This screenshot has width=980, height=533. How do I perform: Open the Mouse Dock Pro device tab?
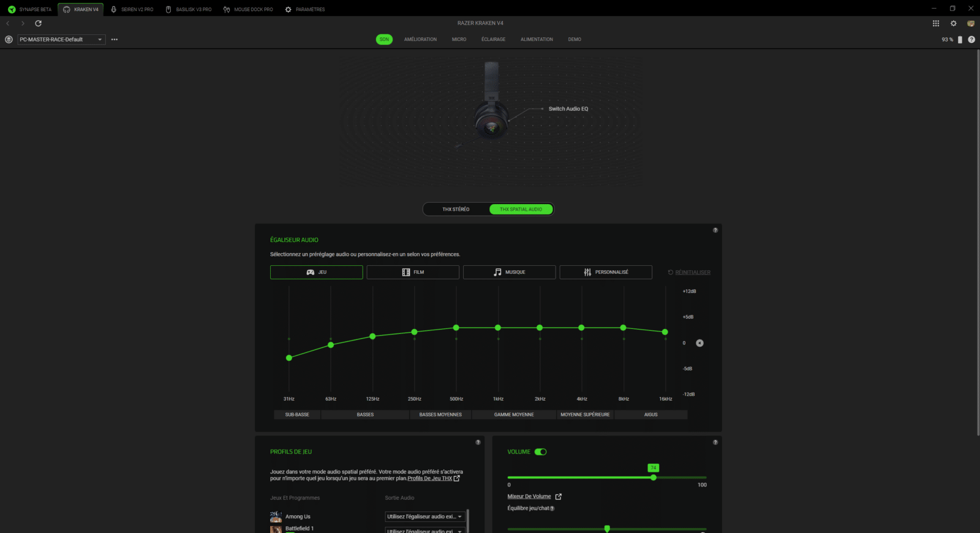coord(248,9)
